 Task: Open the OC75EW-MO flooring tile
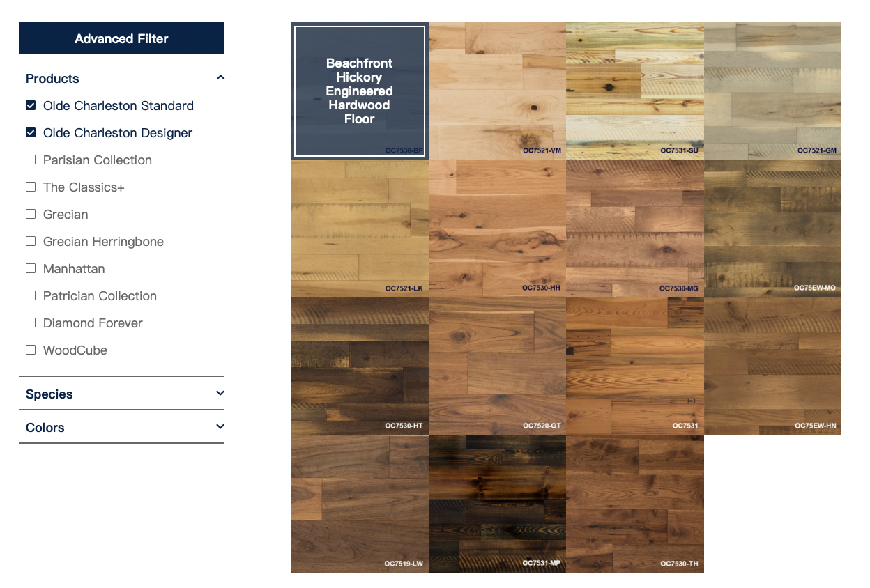point(772,229)
